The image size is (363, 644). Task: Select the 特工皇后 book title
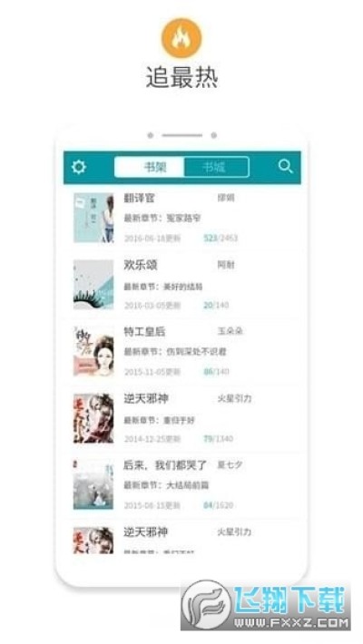[x=144, y=331]
